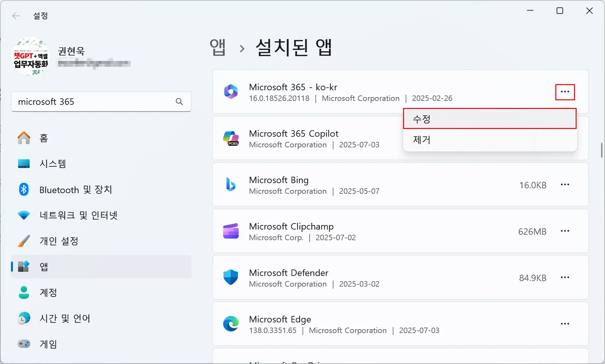This screenshot has height=364, width=605.
Task: Click the 84.9KB size value
Action: 533,278
